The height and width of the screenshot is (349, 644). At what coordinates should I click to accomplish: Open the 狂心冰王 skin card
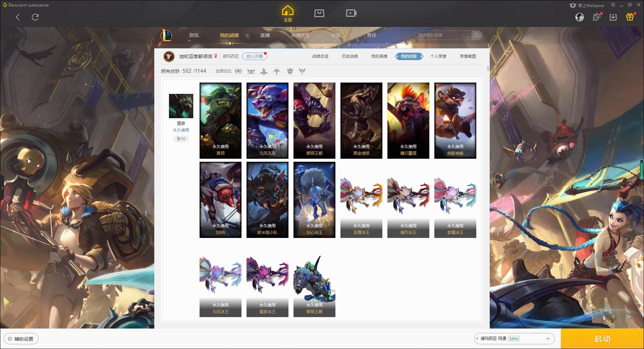(x=314, y=200)
